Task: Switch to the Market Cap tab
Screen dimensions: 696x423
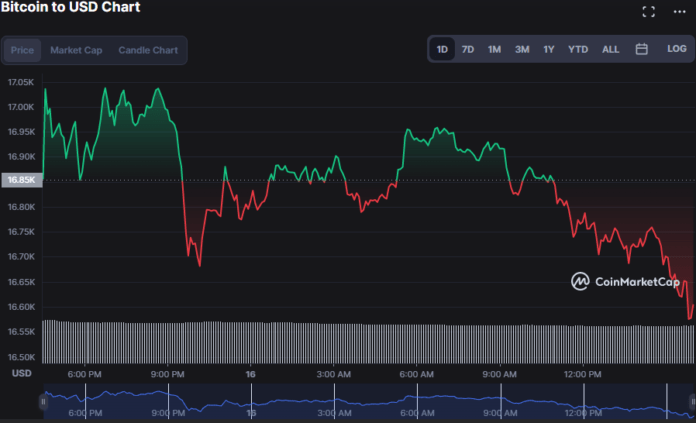Action: [x=76, y=50]
